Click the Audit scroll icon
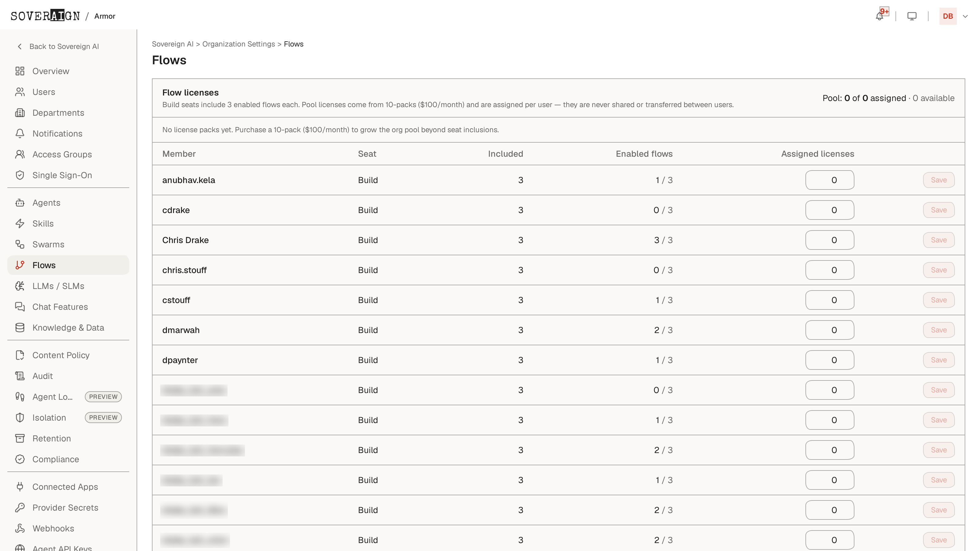 point(20,376)
